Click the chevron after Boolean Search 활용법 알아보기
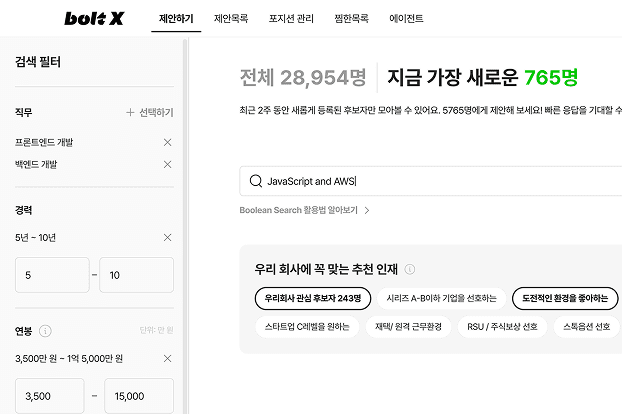 point(367,211)
